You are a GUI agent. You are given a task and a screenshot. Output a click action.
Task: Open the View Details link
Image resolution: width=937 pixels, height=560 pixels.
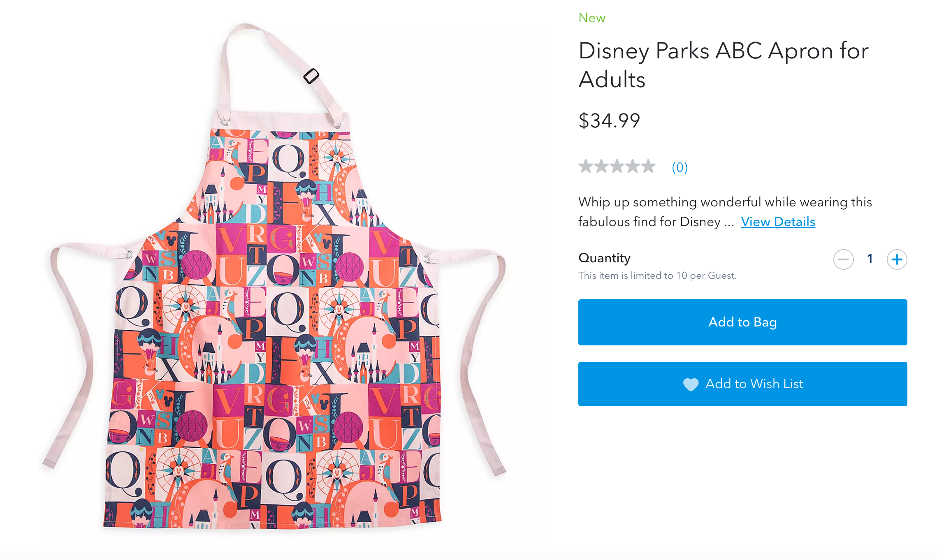[x=778, y=222]
